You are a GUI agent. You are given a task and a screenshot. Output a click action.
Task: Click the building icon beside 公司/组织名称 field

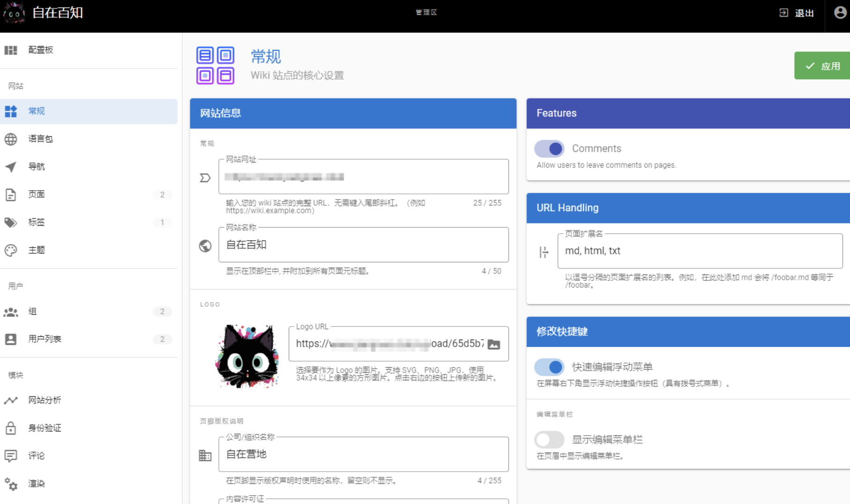click(x=205, y=455)
